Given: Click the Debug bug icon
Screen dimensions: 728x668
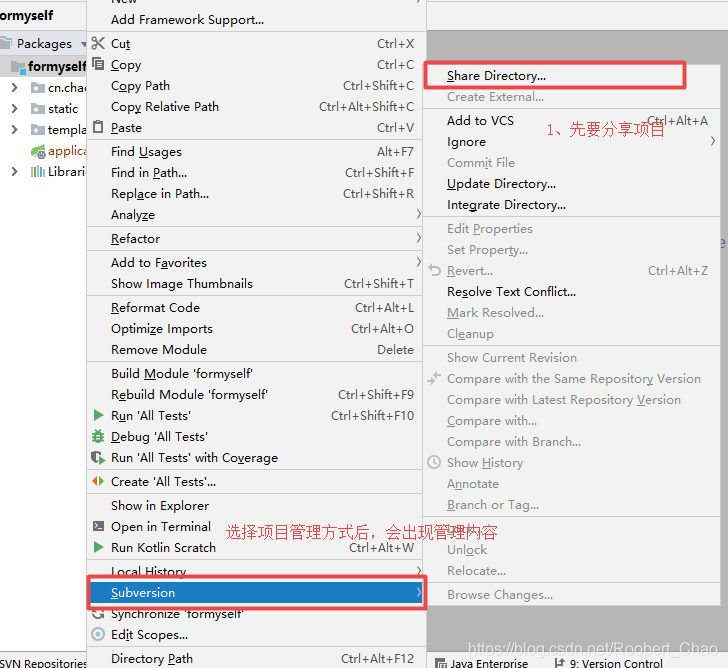Looking at the screenshot, I should click(98, 436).
